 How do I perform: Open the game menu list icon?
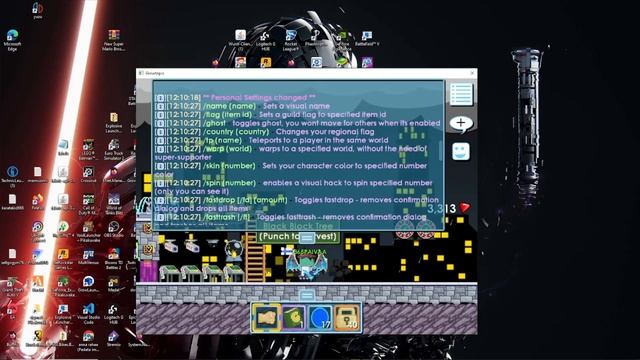[461, 95]
